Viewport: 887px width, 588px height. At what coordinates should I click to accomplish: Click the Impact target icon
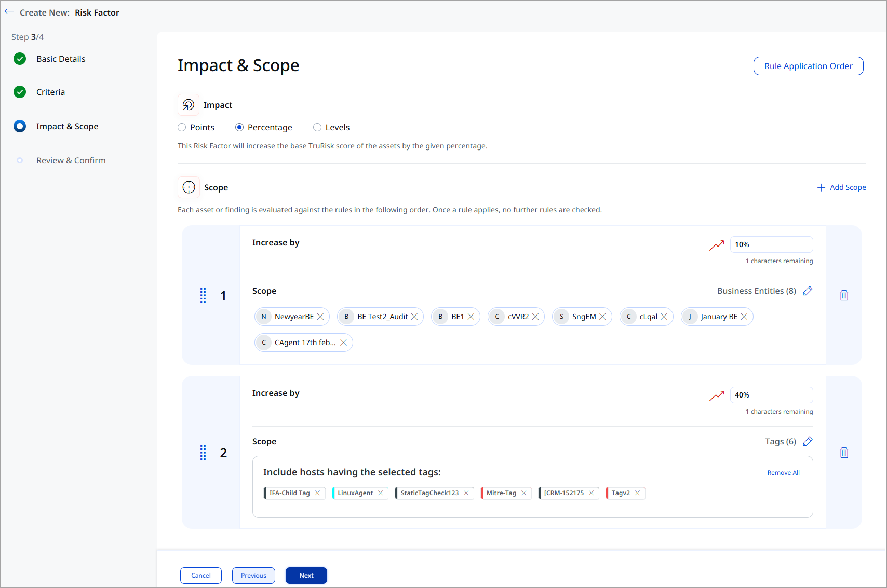(x=188, y=104)
